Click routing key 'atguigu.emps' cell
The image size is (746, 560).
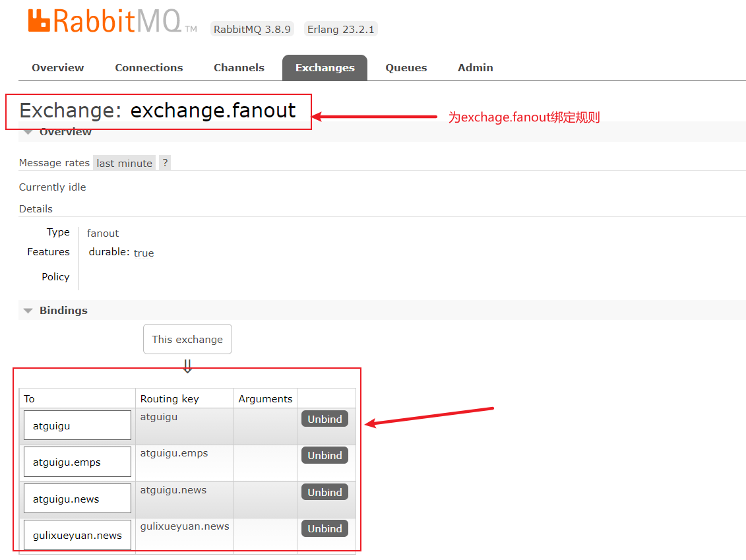click(x=185, y=462)
